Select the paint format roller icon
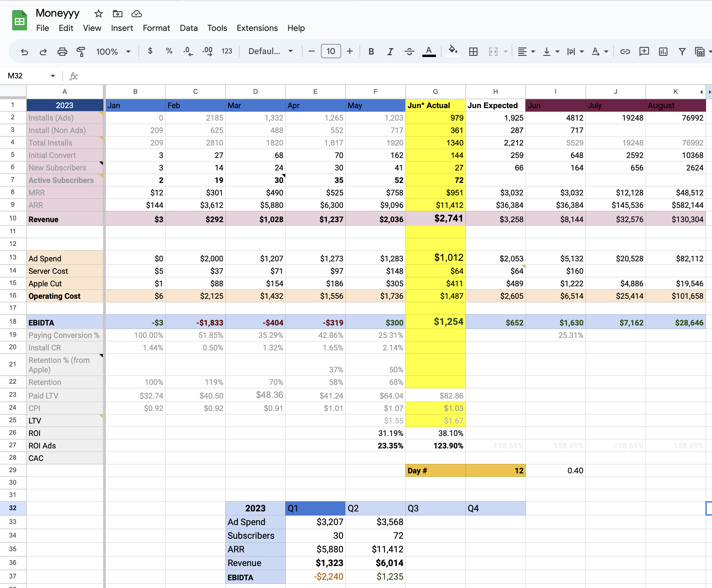The height and width of the screenshot is (588, 712). [81, 51]
